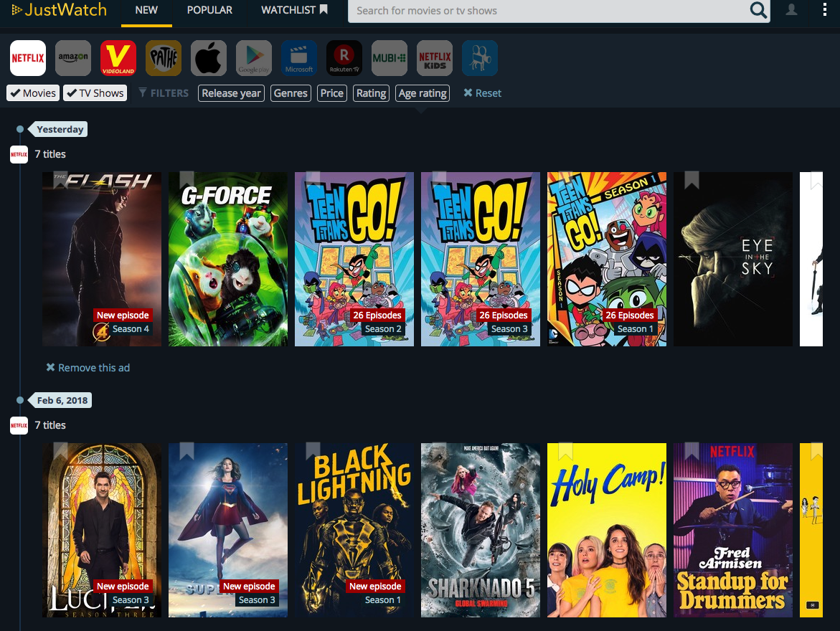This screenshot has width=840, height=631.
Task: Reset all filters
Action: point(482,93)
